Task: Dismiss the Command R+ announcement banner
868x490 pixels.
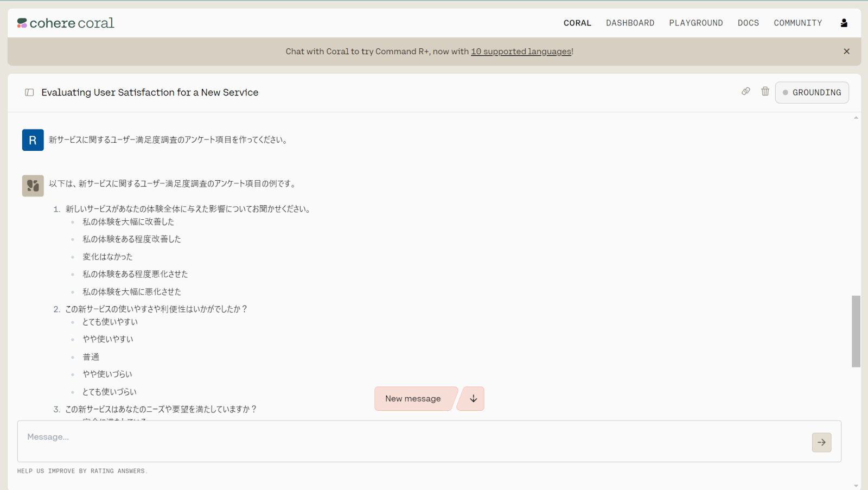Action: [846, 52]
